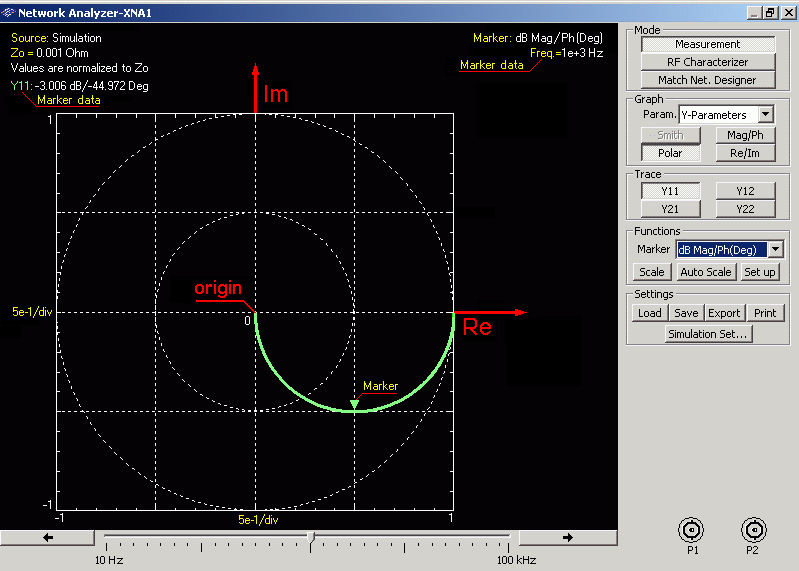The height and width of the screenshot is (571, 799).
Task: Click the green marker triangle on trace
Action: (354, 404)
